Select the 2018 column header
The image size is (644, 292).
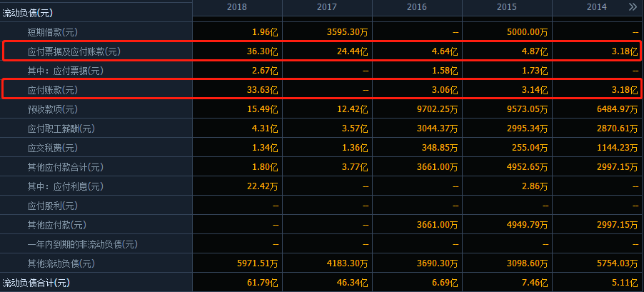tap(237, 7)
